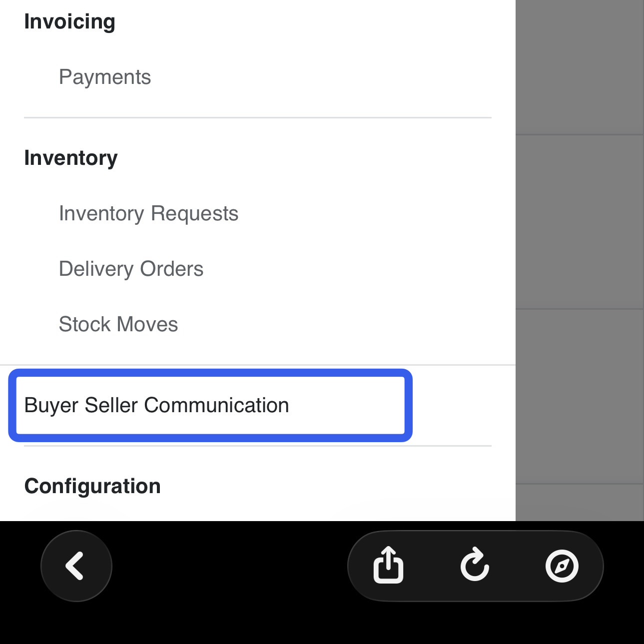Open Stock Moves

[x=118, y=324]
